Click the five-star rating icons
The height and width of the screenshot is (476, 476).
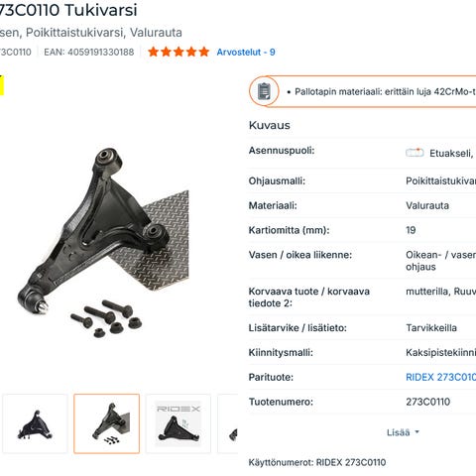point(178,52)
